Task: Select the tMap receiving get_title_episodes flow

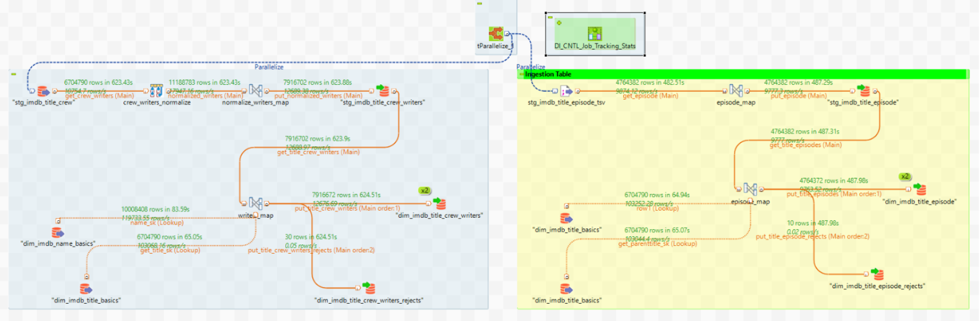Action: coord(750,189)
